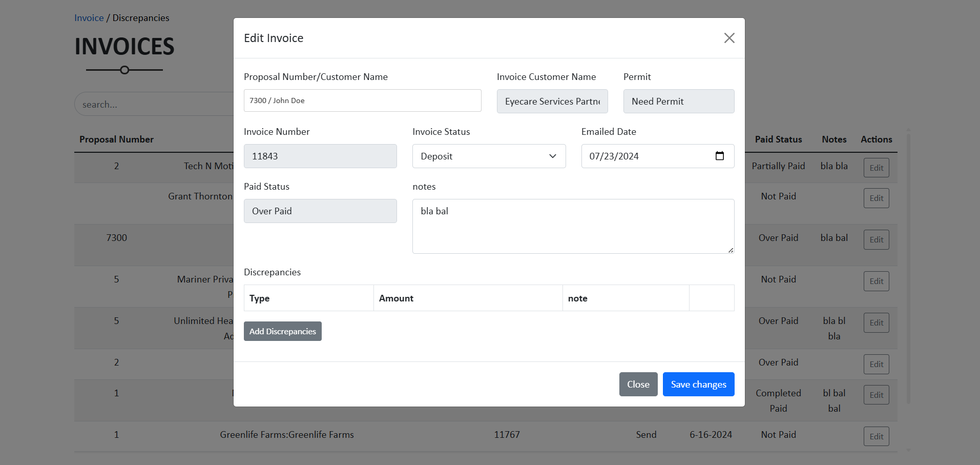
Task: Click the Paid Status field in dialog
Action: (x=320, y=211)
